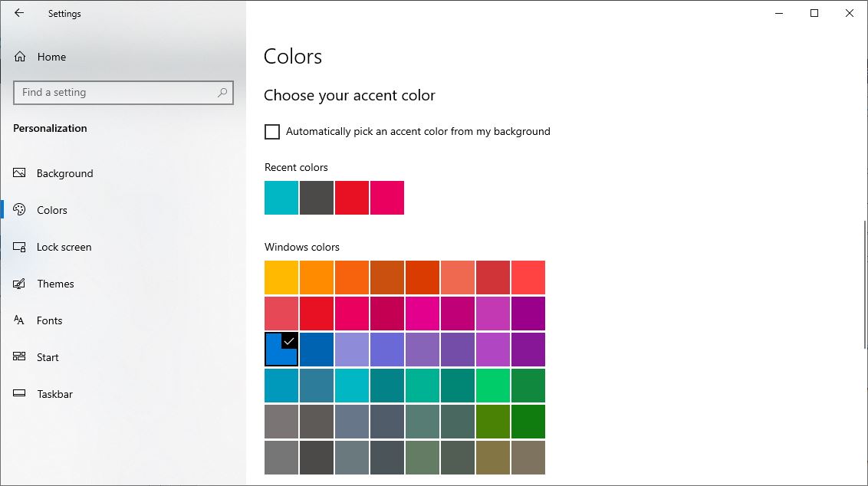868x486 pixels.
Task: Select the Background picture icon
Action: (x=20, y=173)
